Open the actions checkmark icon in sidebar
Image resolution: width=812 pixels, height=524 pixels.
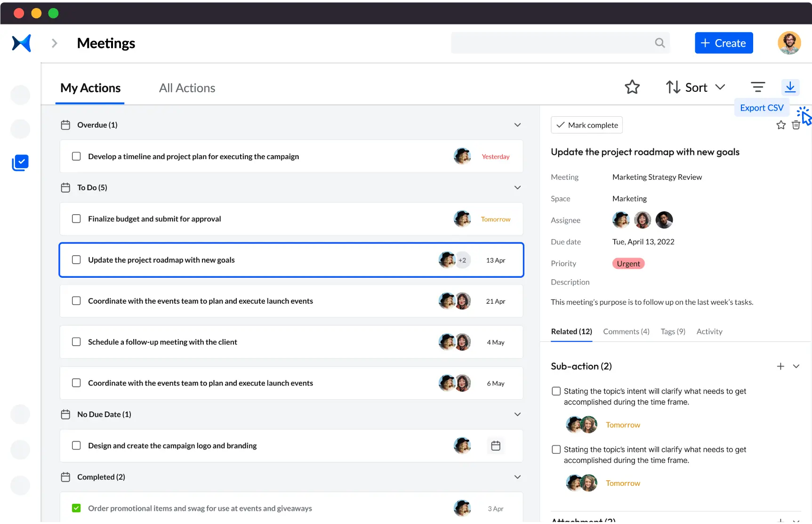click(20, 163)
